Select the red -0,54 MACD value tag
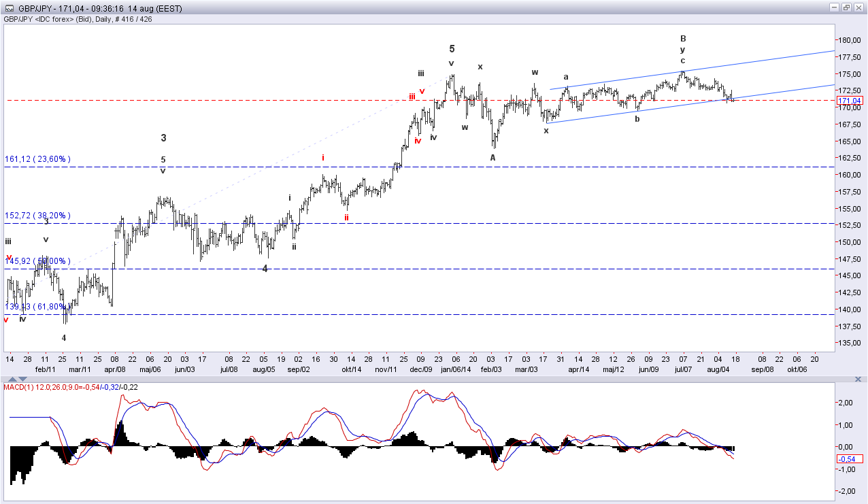868x504 pixels. 850,458
